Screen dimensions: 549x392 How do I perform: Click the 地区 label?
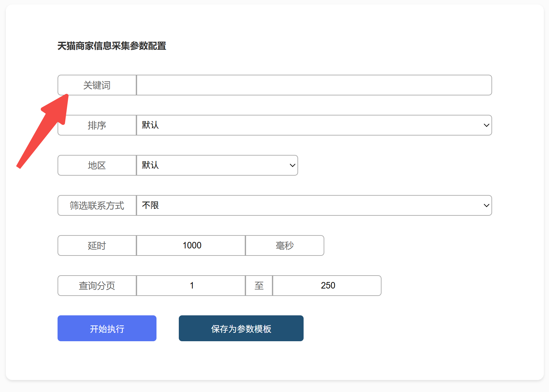[97, 165]
